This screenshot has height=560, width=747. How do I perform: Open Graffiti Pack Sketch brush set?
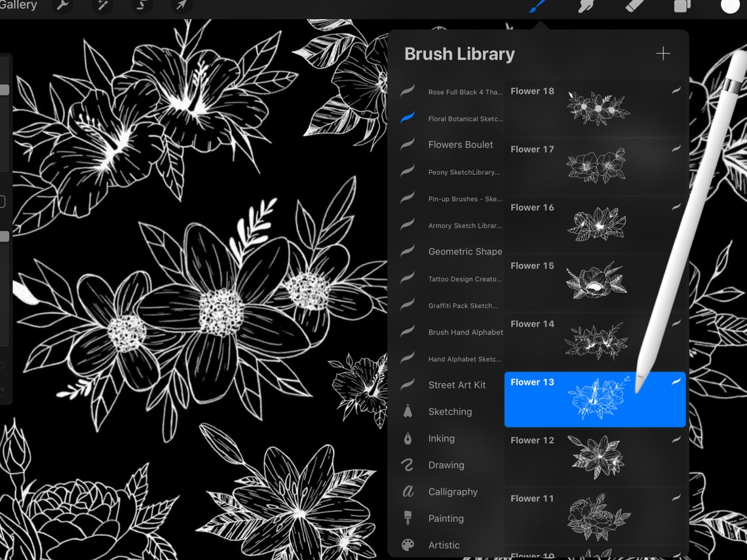pos(451,305)
